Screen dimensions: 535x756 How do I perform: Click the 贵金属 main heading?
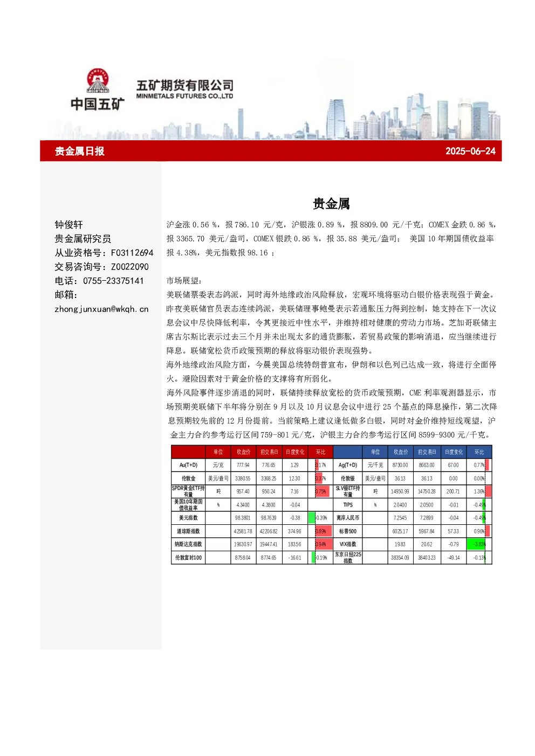(331, 204)
